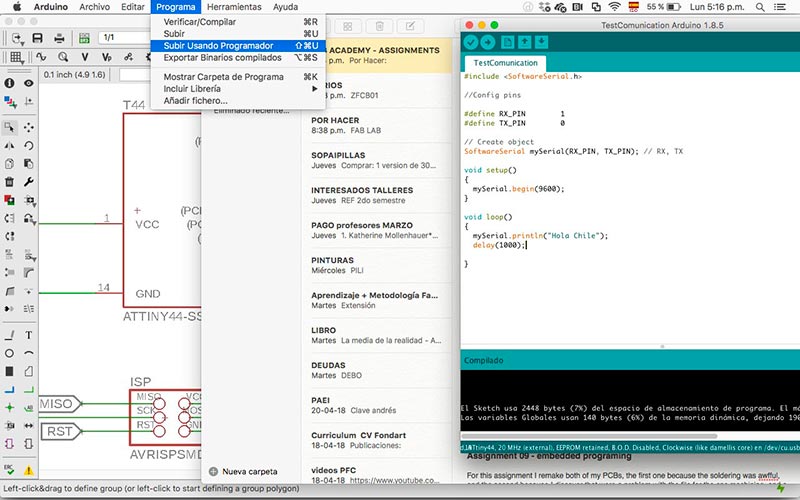Move the Arduino console horizontal scrollbar
This screenshot has width=800, height=500.
click(x=589, y=436)
